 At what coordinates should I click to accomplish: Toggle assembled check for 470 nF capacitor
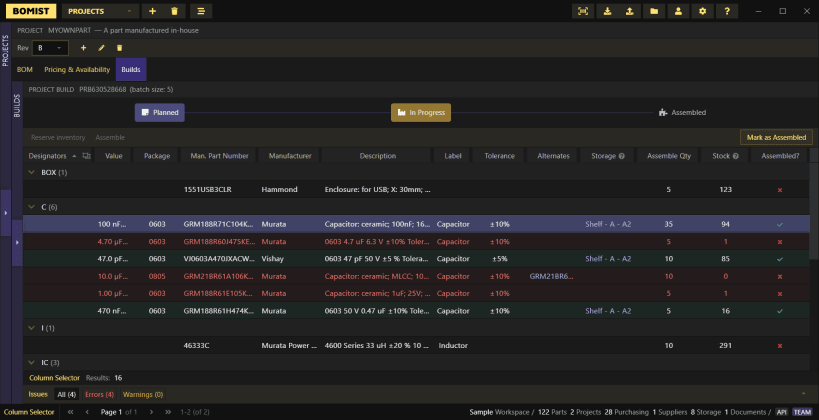(x=780, y=311)
